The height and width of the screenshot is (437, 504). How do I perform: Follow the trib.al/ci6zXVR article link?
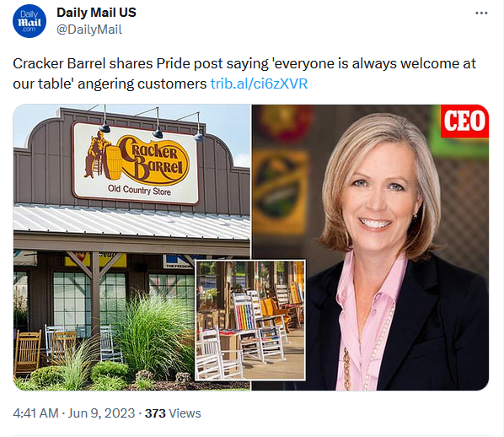point(259,84)
